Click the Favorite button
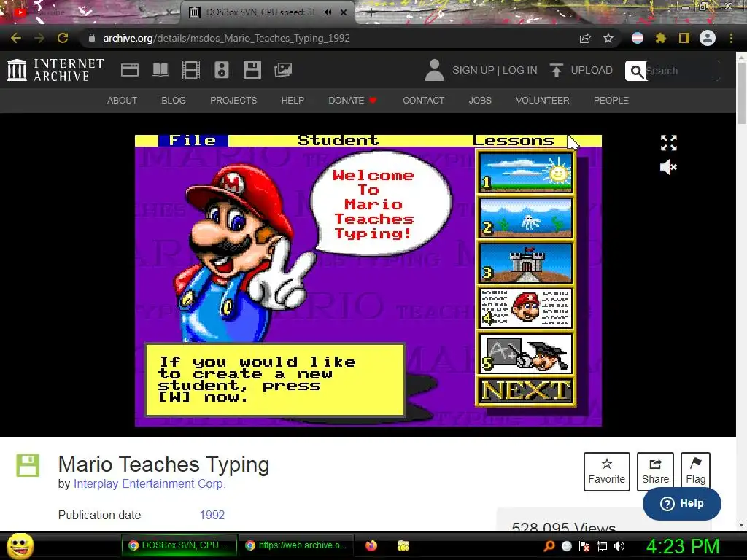 coord(606,472)
